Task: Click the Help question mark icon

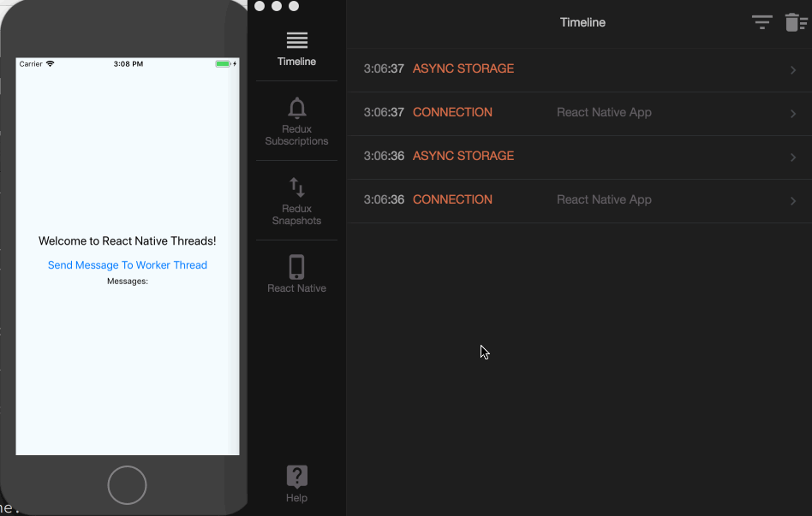Action: click(296, 477)
